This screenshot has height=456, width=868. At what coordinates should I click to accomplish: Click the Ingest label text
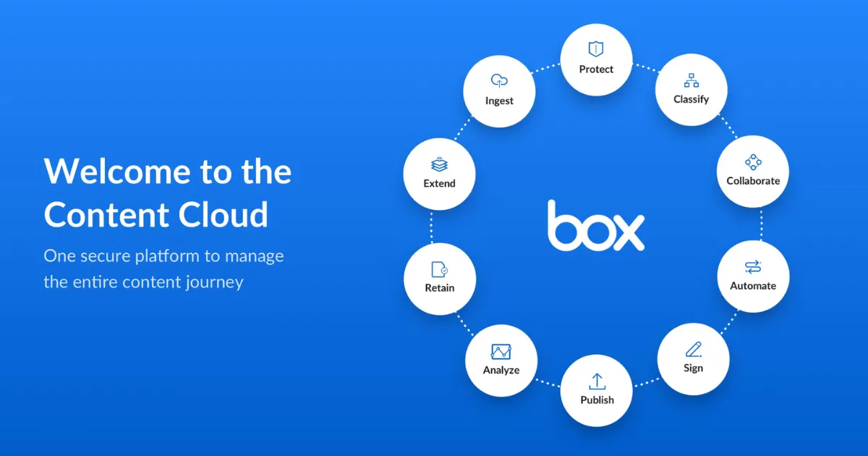[499, 101]
